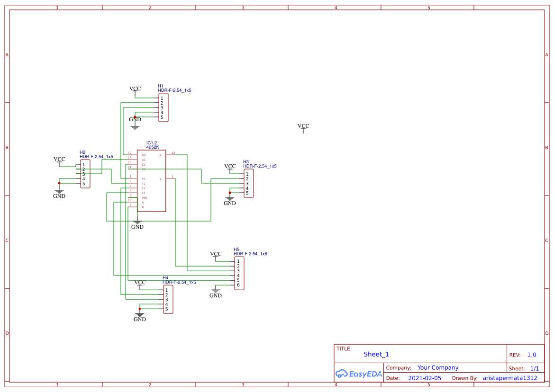554x392 pixels.
Task: Select the GND symbol below the 4052N chip
Action: (x=137, y=224)
